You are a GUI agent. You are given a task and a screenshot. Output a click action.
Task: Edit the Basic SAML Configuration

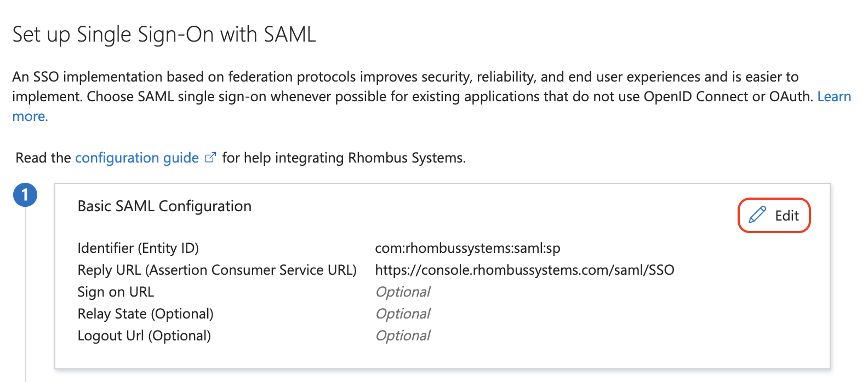tap(774, 215)
